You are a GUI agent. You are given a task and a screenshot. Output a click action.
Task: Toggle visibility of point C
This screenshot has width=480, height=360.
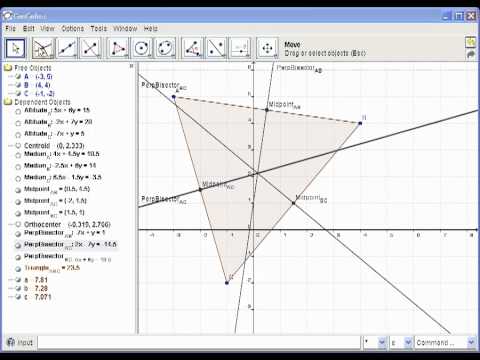18,93
